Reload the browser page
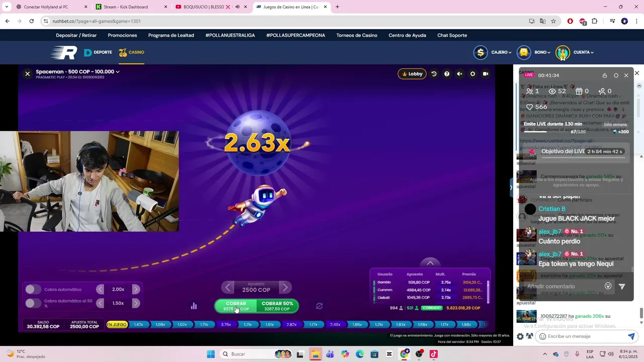The image size is (644, 362). tap(31, 21)
